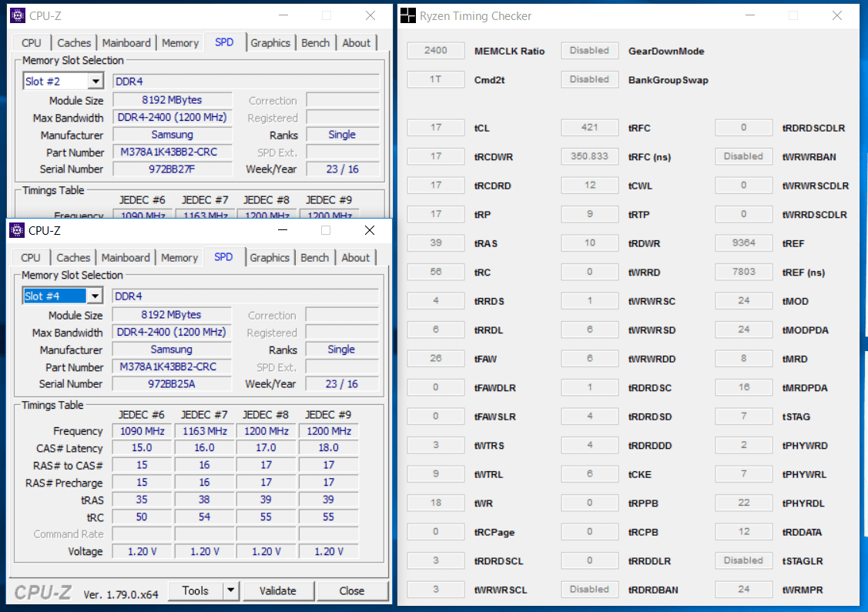Click the tREF value field showing 9364
868x612 pixels.
(743, 243)
